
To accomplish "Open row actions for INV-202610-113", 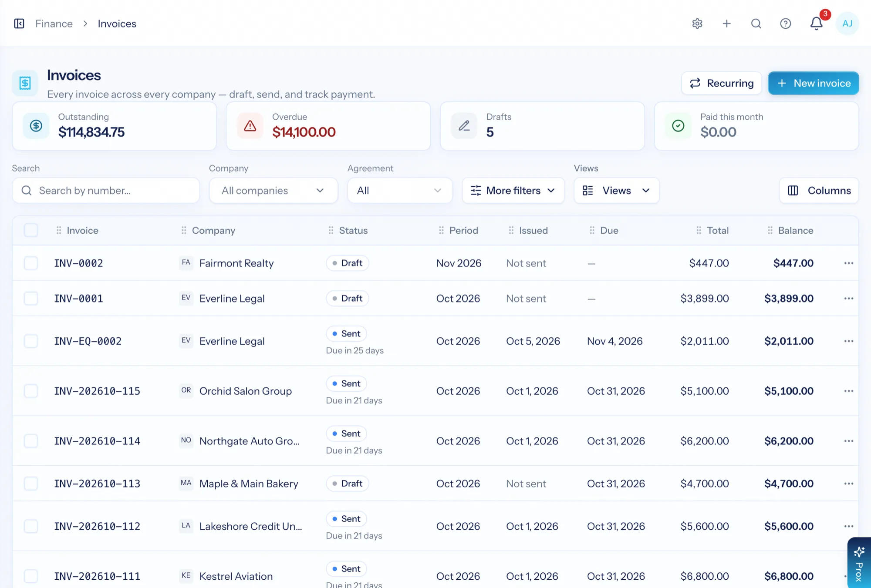I will (x=848, y=484).
